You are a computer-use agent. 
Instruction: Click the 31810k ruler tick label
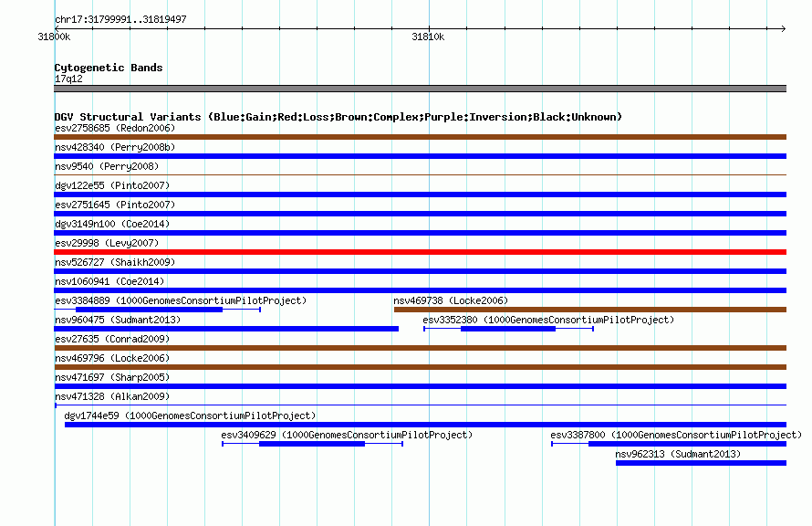(428, 37)
